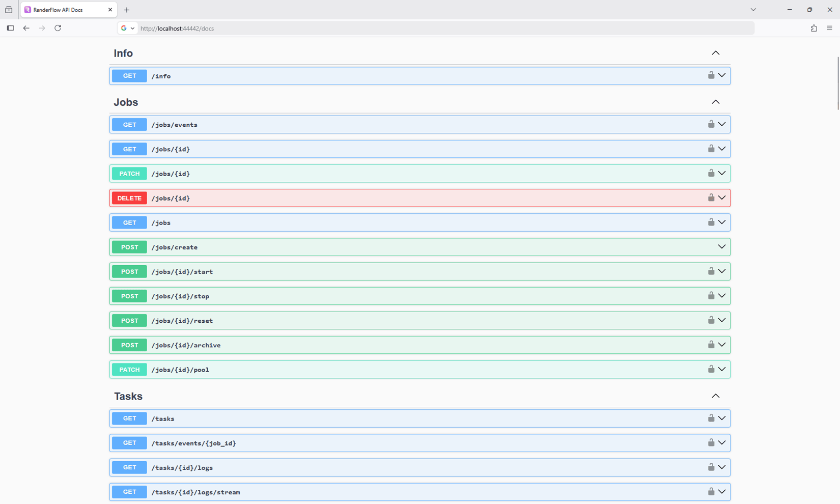Image resolution: width=840 pixels, height=504 pixels.
Task: Collapse the Jobs section chevron
Action: click(x=715, y=102)
